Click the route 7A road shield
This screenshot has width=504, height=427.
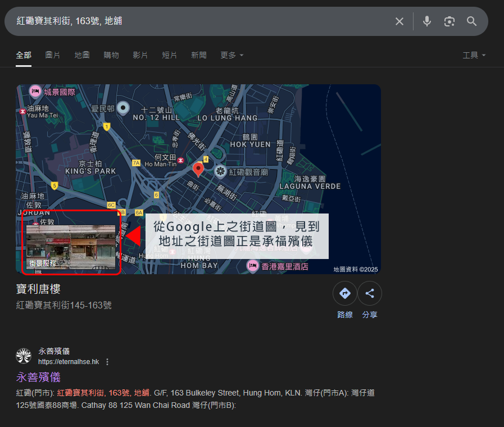[137, 163]
